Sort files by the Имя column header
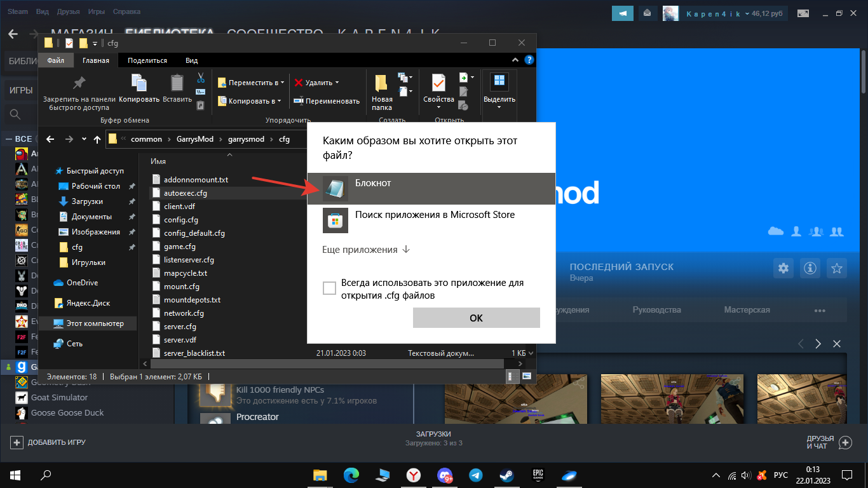 click(x=158, y=161)
